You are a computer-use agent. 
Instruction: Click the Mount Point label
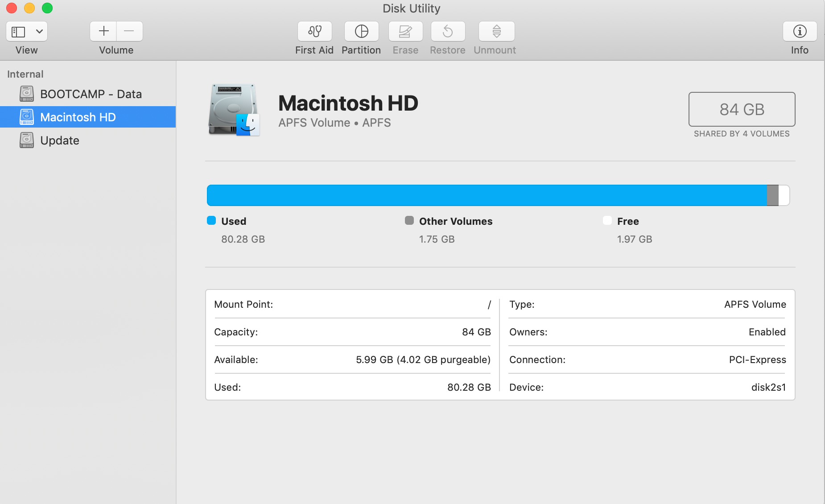tap(243, 304)
